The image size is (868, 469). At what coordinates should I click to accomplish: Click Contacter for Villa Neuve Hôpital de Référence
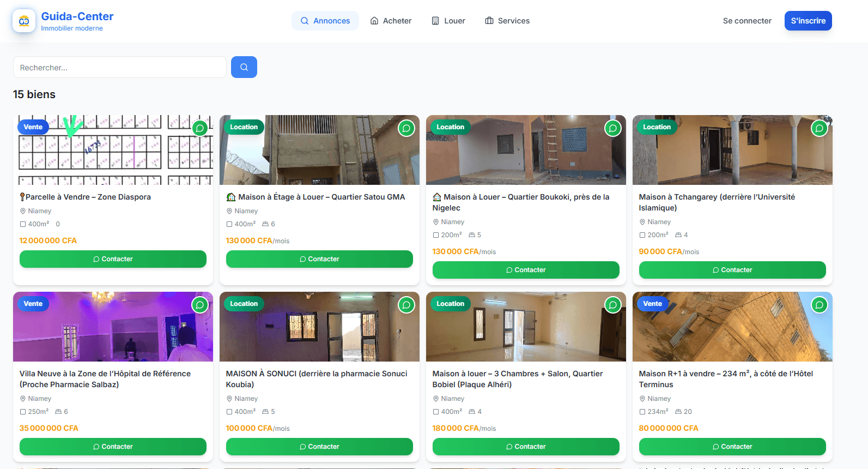coord(113,447)
